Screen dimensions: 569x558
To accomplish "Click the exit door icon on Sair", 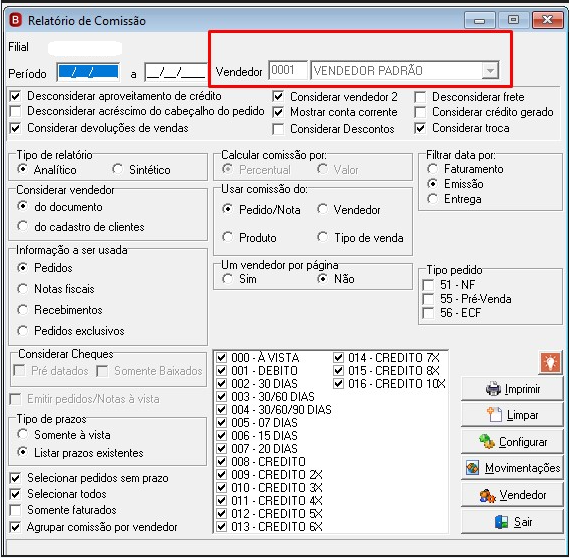I will point(502,522).
